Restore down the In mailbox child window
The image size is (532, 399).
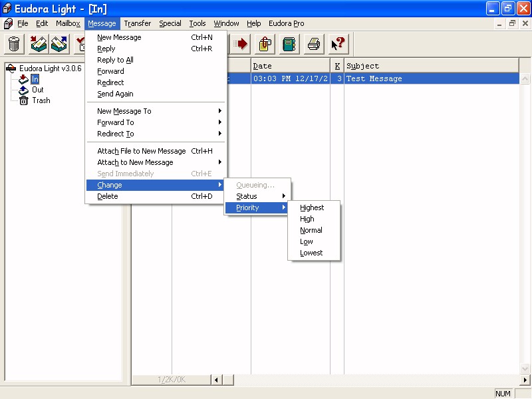pyautogui.click(x=512, y=23)
